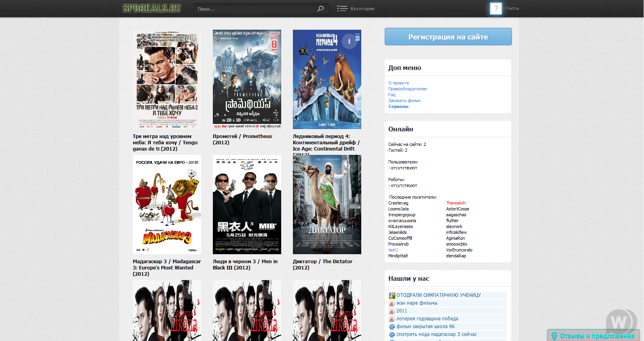Open search query ОТОДРАЛИ СИМПАТИЧНУЮ УЧЕНИЦУ
Image resolution: width=644 pixels, height=341 pixels.
tap(439, 295)
